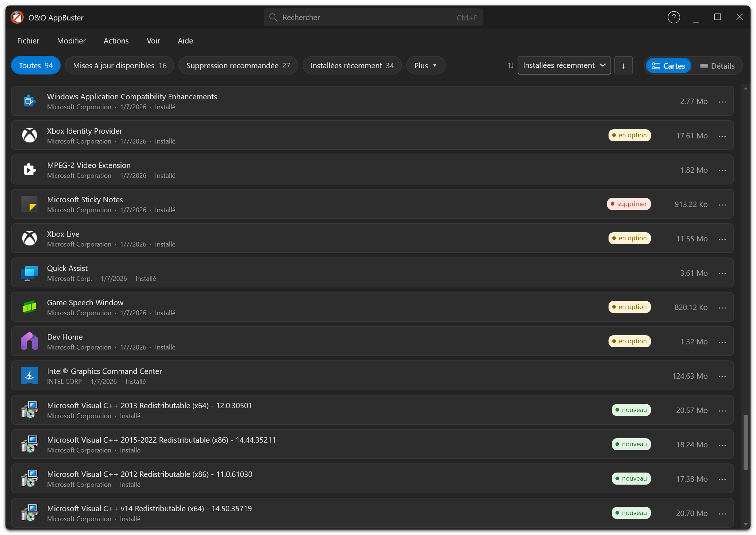Click the Visual C++ v14 x64 installer icon
756x535 pixels.
(x=30, y=513)
